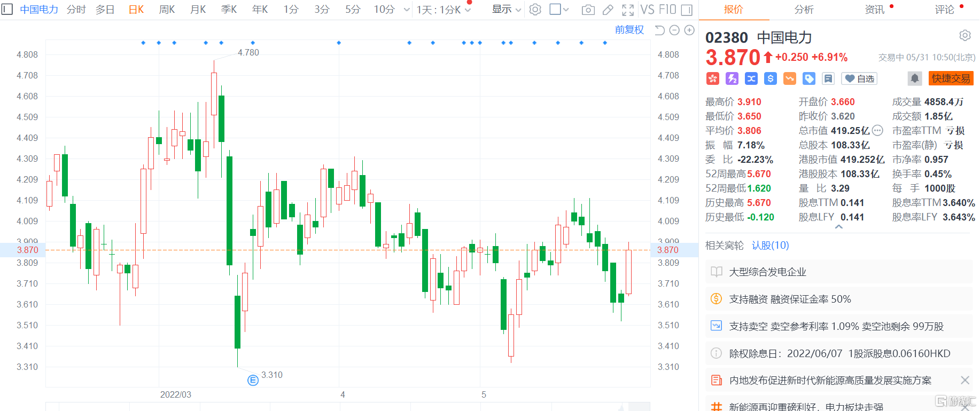Toggle the left sidebar panel icon

coord(7,10)
